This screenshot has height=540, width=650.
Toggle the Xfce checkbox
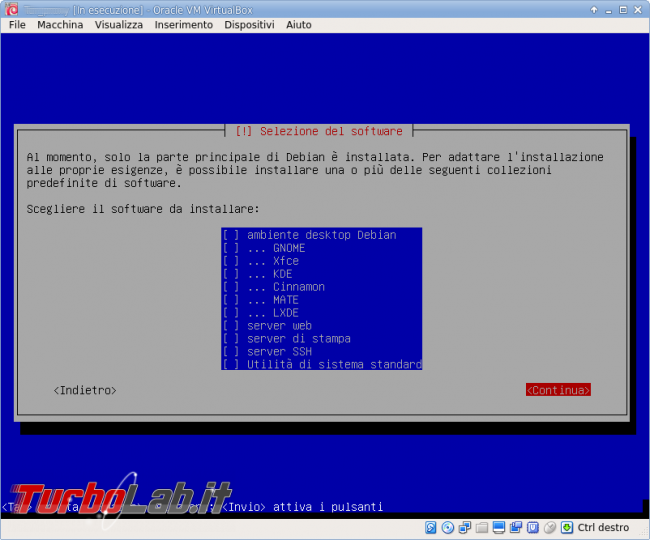point(231,261)
